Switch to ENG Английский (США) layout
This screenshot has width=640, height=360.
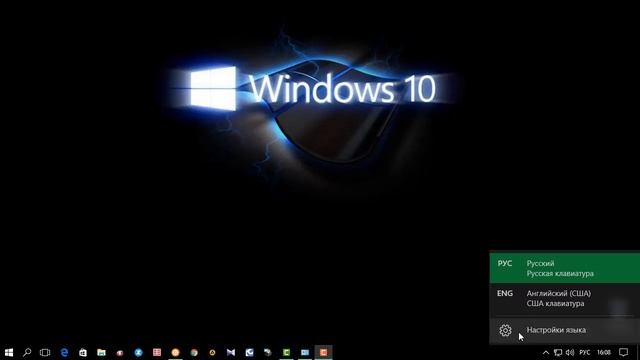[565, 298]
